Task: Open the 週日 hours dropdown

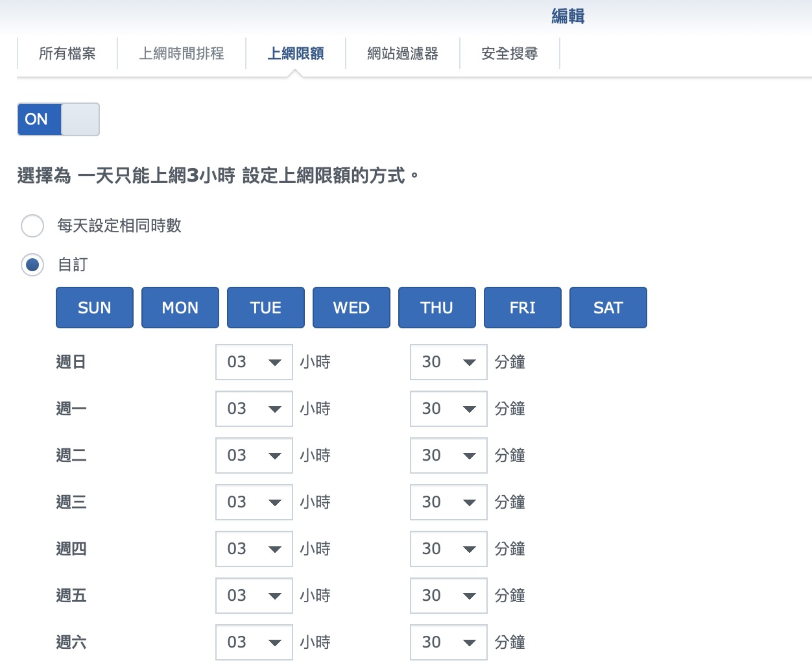Action: pyautogui.click(x=254, y=362)
